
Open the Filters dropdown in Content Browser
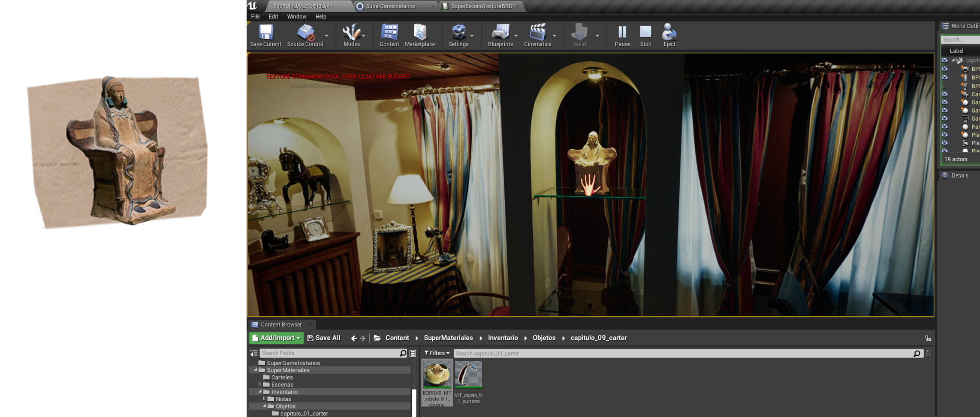pyautogui.click(x=437, y=353)
